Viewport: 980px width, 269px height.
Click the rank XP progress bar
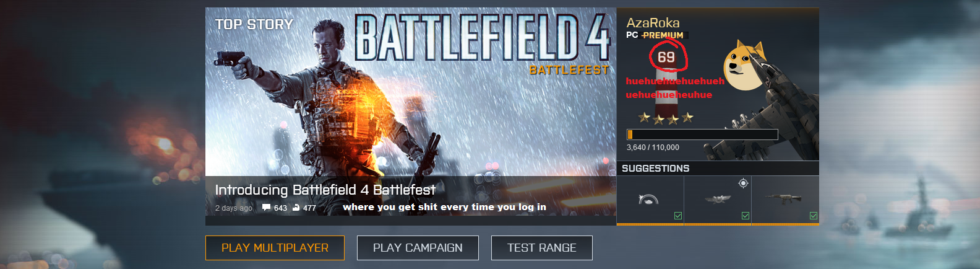tap(702, 134)
